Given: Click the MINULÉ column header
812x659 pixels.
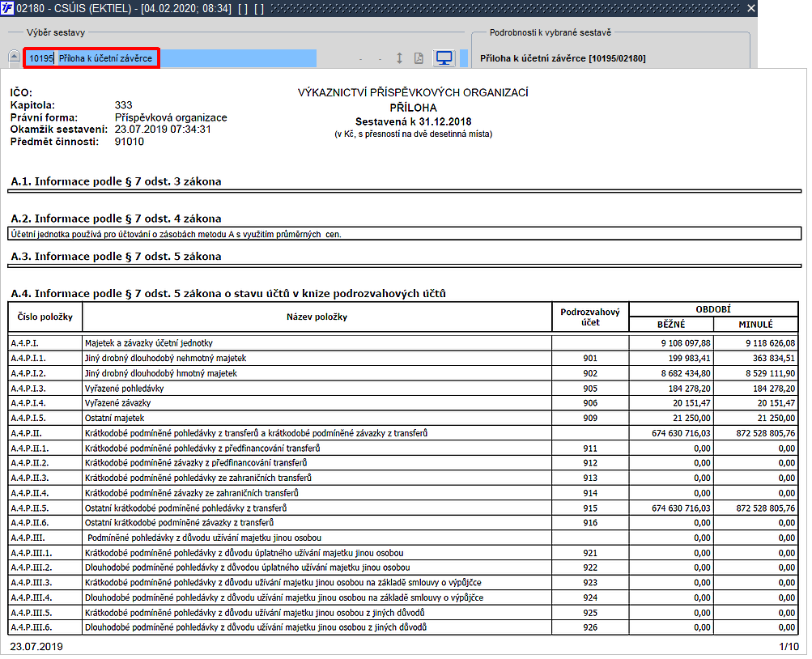Looking at the screenshot, I should pyautogui.click(x=755, y=324).
